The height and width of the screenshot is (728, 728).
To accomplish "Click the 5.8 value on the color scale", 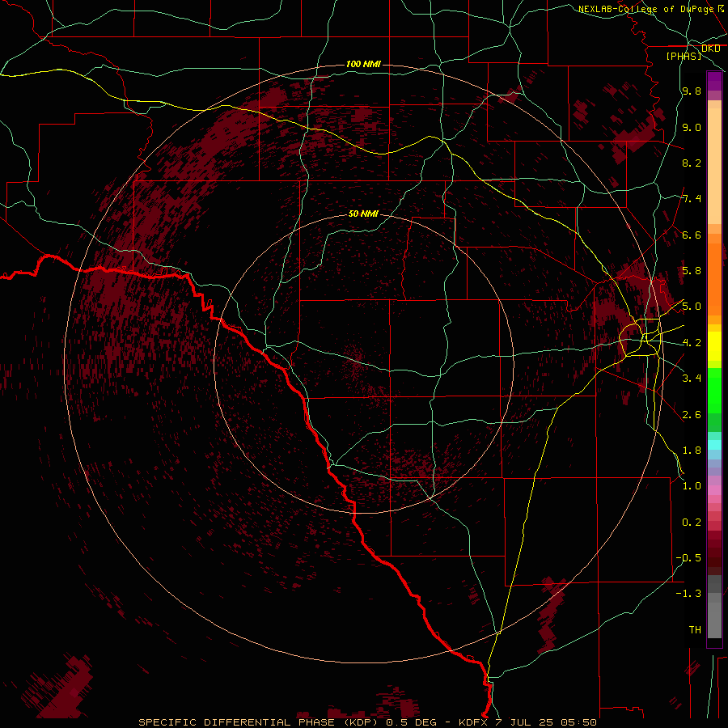I will click(x=692, y=271).
